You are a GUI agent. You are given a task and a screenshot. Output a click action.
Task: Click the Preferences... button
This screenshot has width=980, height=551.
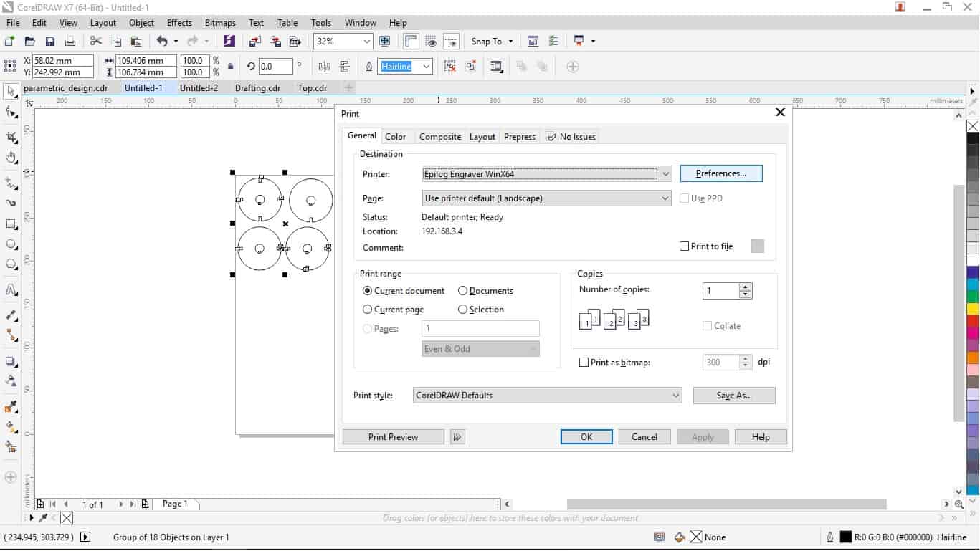[721, 173]
